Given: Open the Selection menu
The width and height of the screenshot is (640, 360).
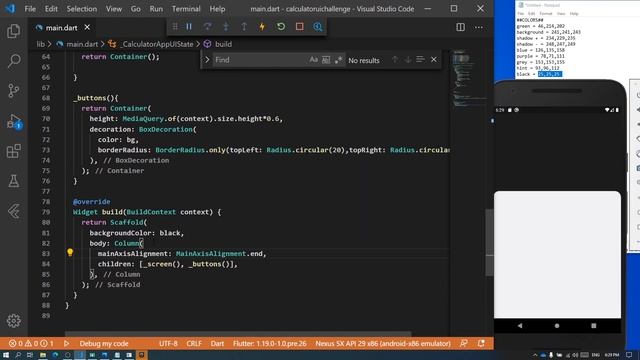Looking at the screenshot, I should coord(82,9).
